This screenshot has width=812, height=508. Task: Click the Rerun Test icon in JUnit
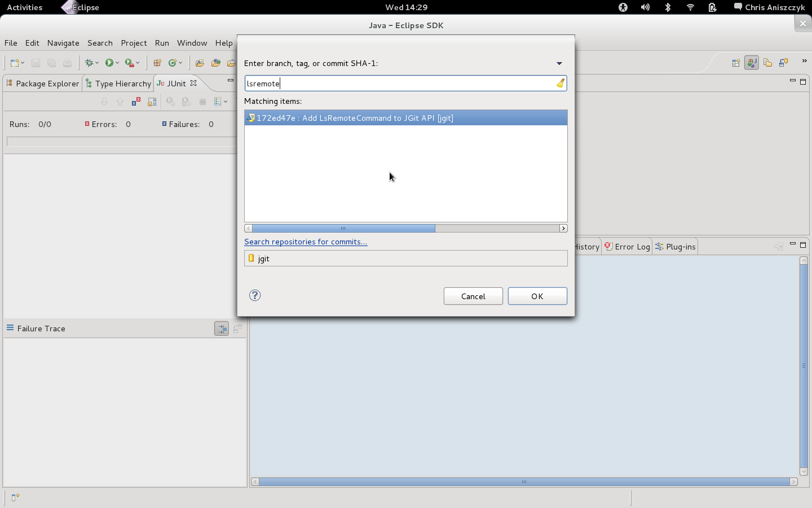[170, 102]
